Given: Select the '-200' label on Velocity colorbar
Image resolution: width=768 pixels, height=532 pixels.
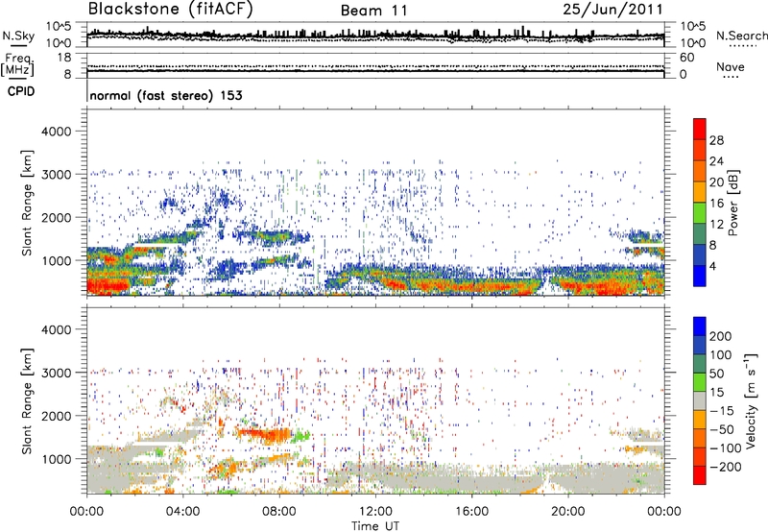Looking at the screenshot, I should click(x=725, y=467).
